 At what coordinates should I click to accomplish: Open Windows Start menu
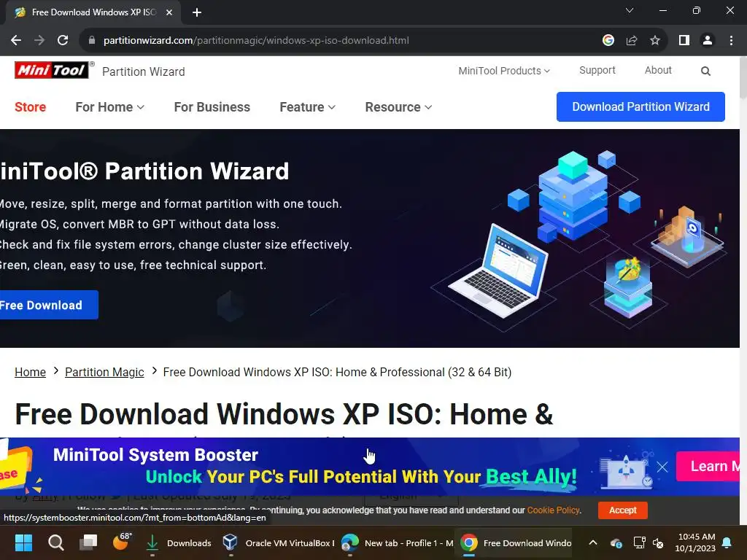[x=23, y=542]
